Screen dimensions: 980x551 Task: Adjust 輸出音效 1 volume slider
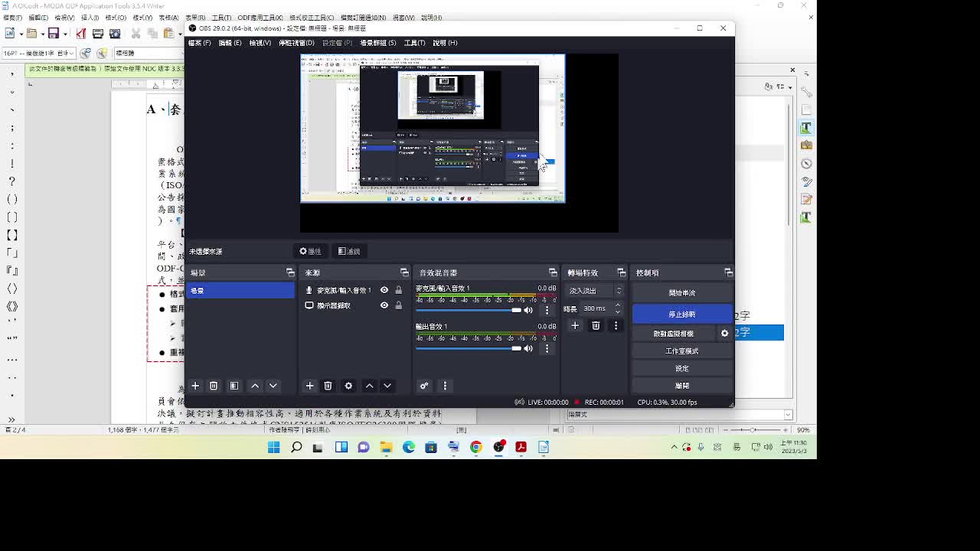click(x=468, y=348)
